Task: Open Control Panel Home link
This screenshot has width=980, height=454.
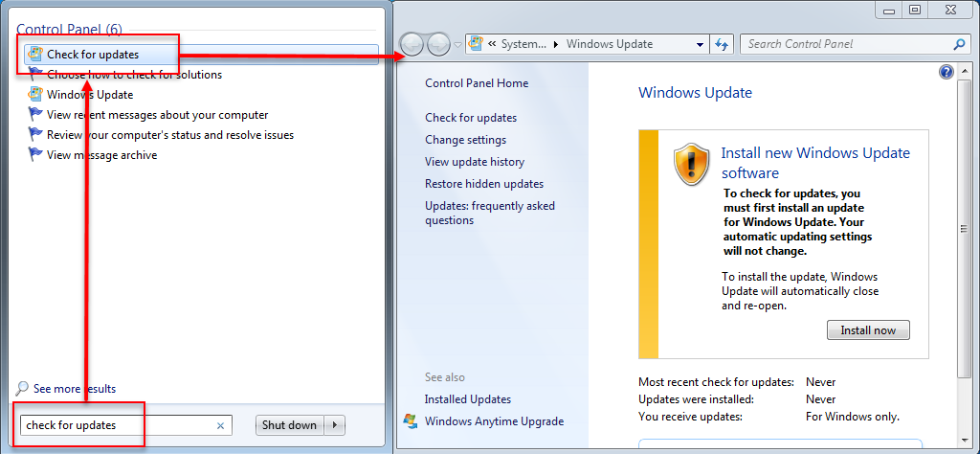Action: (477, 83)
